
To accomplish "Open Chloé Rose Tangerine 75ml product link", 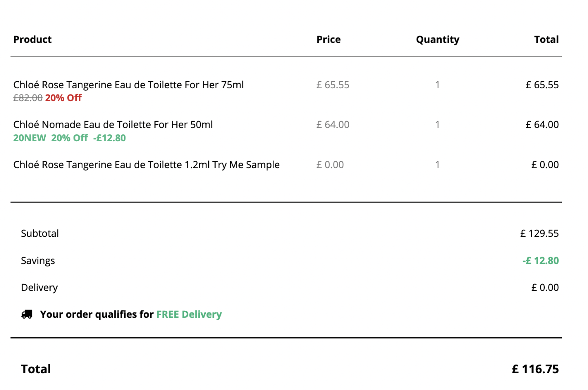I will coord(128,85).
